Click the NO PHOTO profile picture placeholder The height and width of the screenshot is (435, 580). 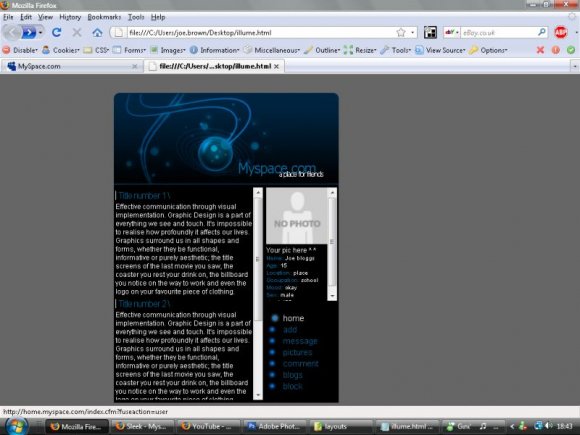297,216
